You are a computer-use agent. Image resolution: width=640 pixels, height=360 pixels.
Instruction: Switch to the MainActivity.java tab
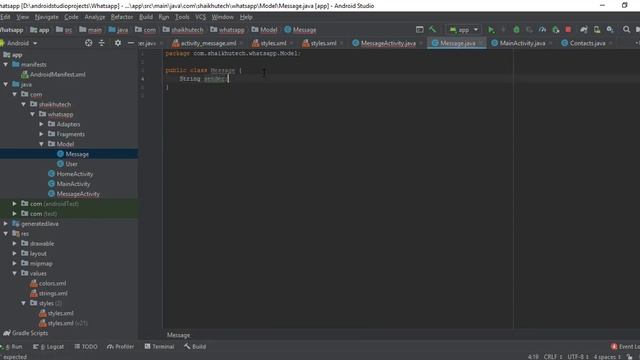pos(522,43)
